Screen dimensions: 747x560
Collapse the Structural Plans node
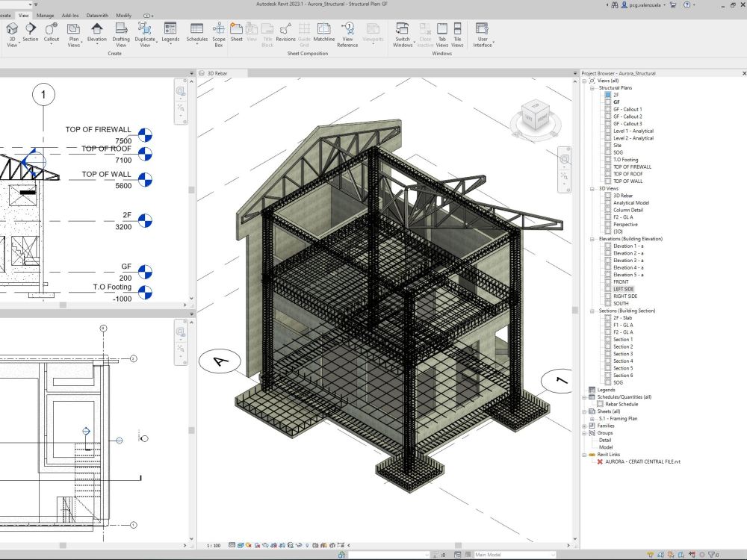pyautogui.click(x=592, y=88)
